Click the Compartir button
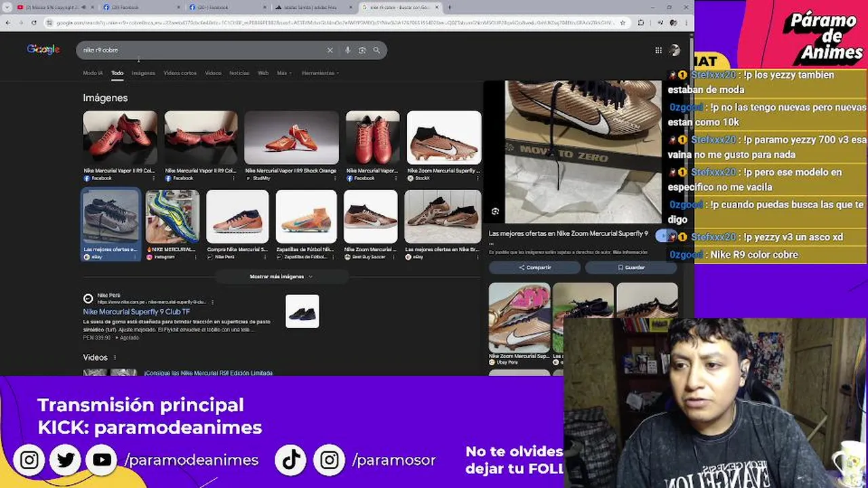The height and width of the screenshot is (488, 868). tap(535, 268)
